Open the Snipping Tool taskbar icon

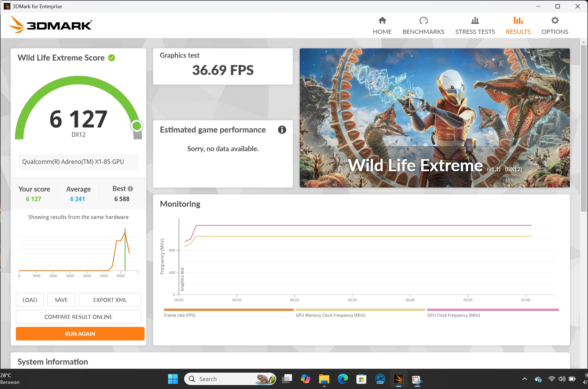(417, 380)
